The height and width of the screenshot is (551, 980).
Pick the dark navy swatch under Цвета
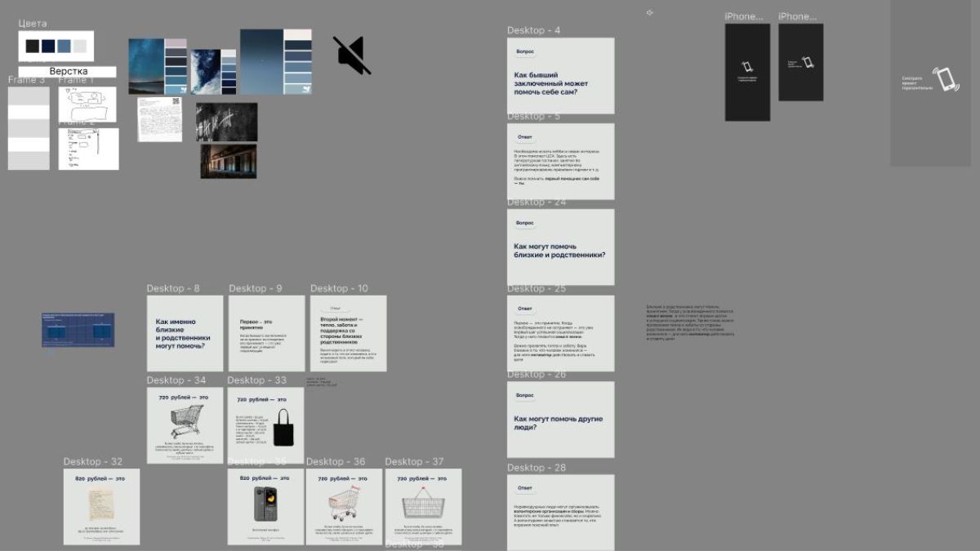tap(48, 46)
